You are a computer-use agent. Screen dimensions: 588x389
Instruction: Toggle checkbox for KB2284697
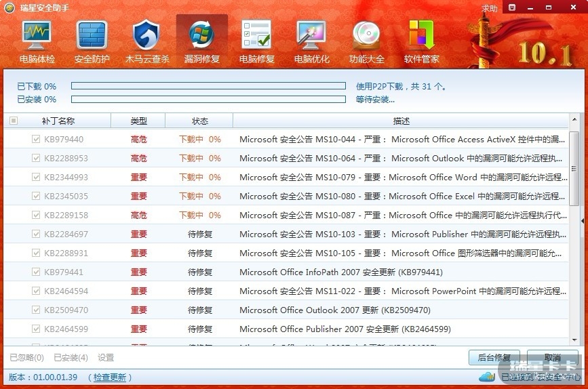point(36,234)
